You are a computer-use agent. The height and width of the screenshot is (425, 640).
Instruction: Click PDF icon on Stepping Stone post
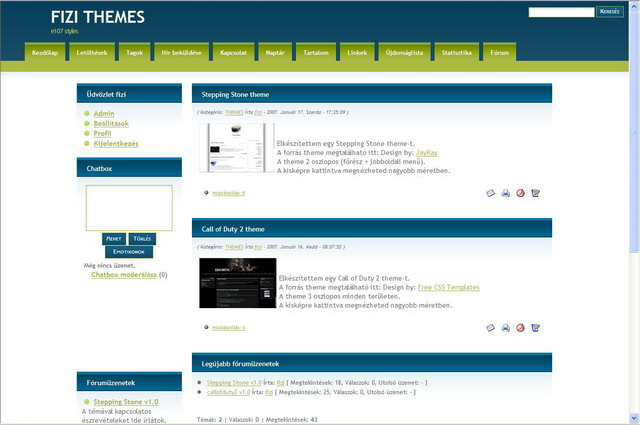pos(520,193)
